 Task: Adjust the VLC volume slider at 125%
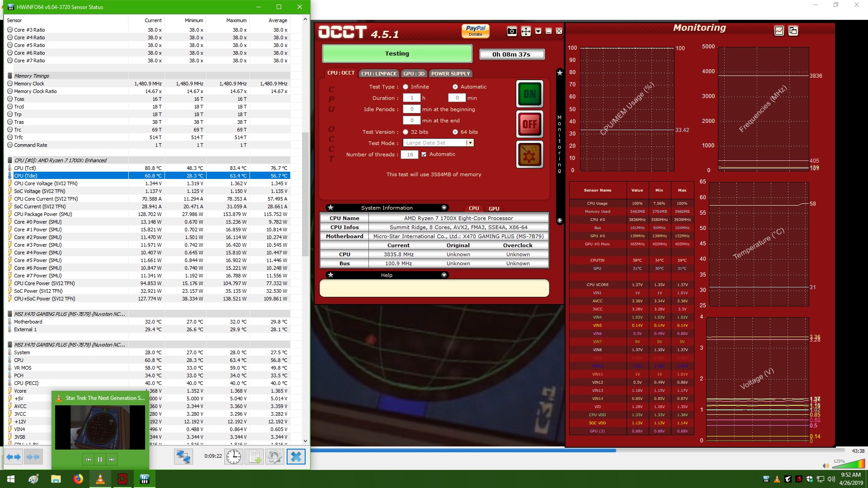(849, 464)
